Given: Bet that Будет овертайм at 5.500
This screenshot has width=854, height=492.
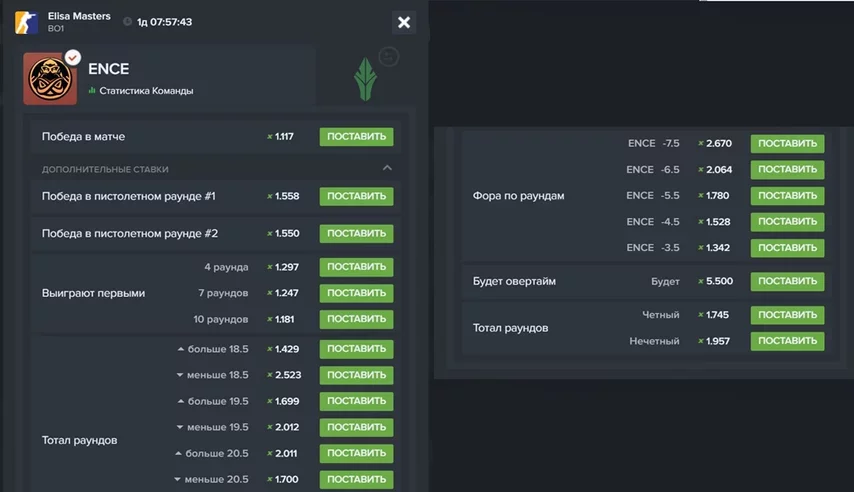Looking at the screenshot, I should tap(787, 281).
